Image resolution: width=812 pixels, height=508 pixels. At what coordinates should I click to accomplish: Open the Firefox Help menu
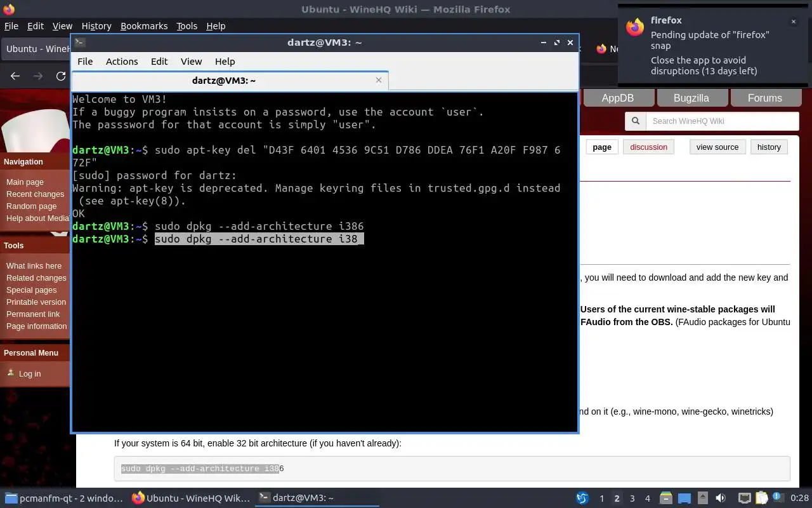pos(216,26)
